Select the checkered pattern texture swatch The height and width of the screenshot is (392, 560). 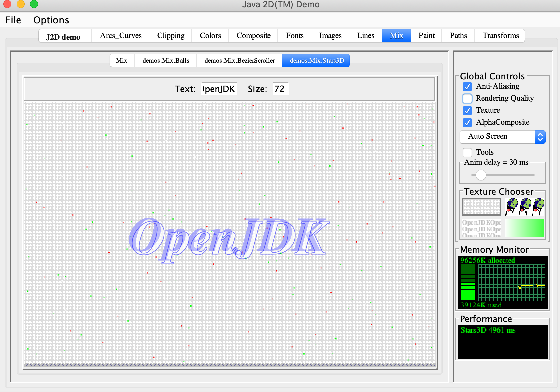[481, 207]
